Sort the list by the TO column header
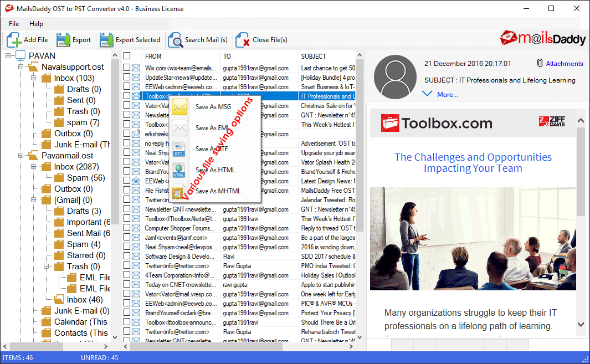 [x=259, y=56]
